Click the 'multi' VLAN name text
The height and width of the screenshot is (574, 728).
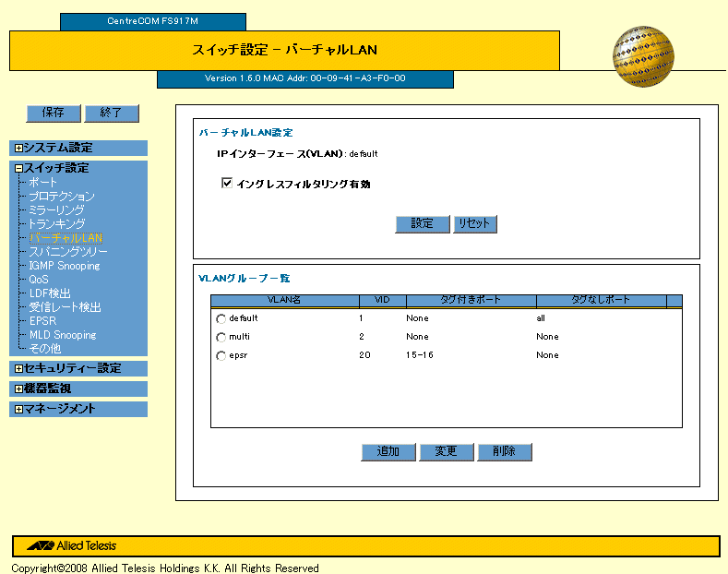coord(240,337)
